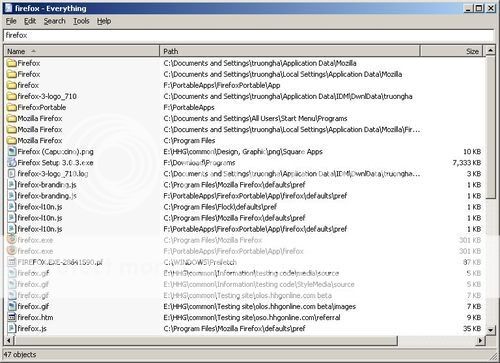Click firefox-branding.js icon in C:\Program Files path

pos(12,185)
